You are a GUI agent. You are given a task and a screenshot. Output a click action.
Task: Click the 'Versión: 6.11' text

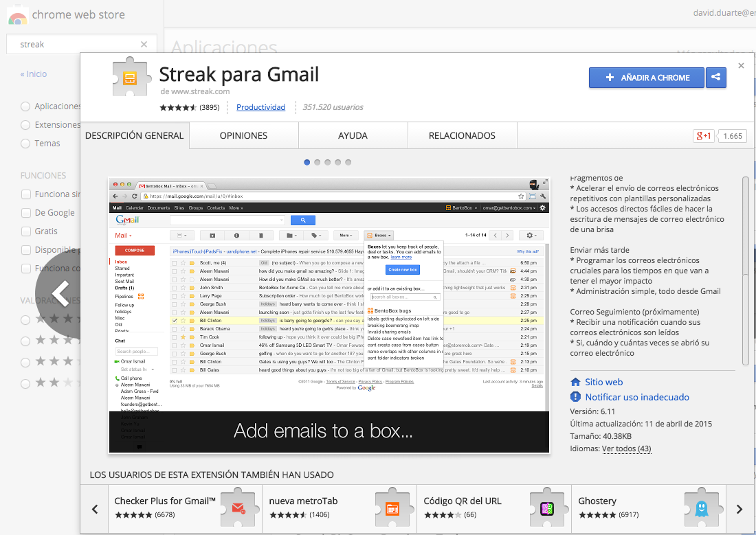tap(592, 411)
